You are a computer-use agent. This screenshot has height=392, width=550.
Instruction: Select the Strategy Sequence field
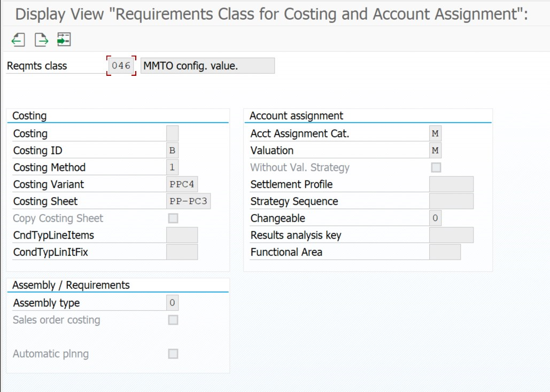(x=451, y=201)
